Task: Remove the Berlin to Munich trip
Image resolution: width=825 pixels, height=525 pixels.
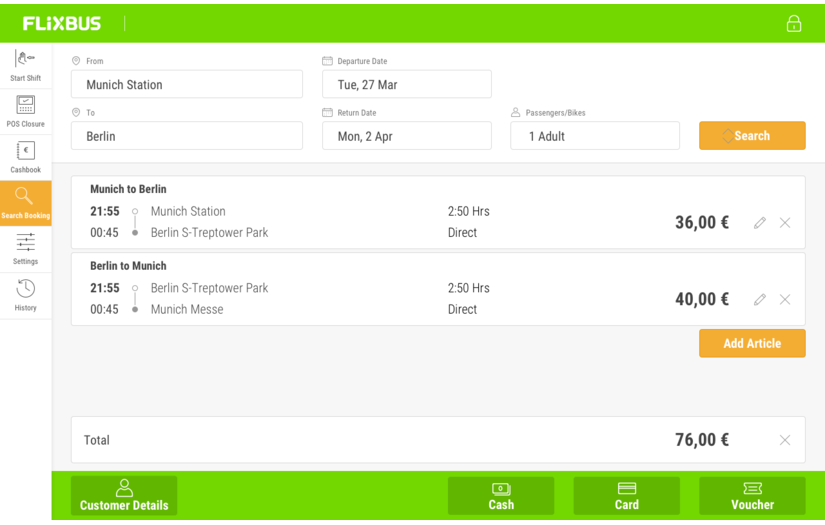Action: (784, 300)
